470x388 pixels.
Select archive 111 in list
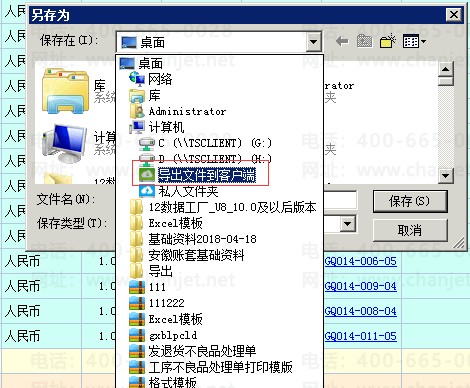click(x=147, y=287)
